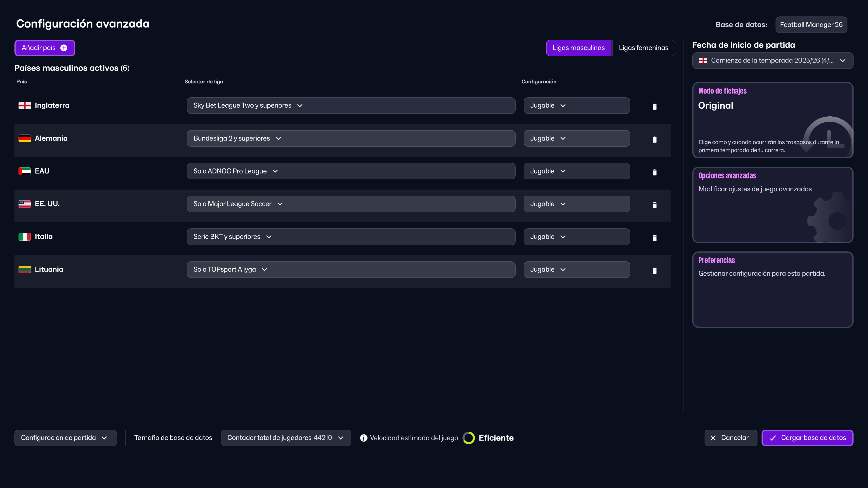
Task: Open the Fecha de inicio season dropdown
Action: pyautogui.click(x=772, y=61)
